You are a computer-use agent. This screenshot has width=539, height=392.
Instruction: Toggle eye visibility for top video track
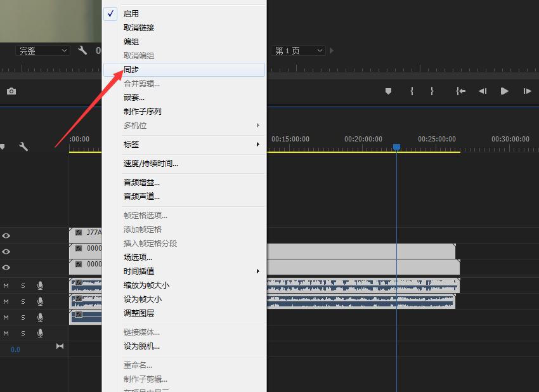[6, 235]
